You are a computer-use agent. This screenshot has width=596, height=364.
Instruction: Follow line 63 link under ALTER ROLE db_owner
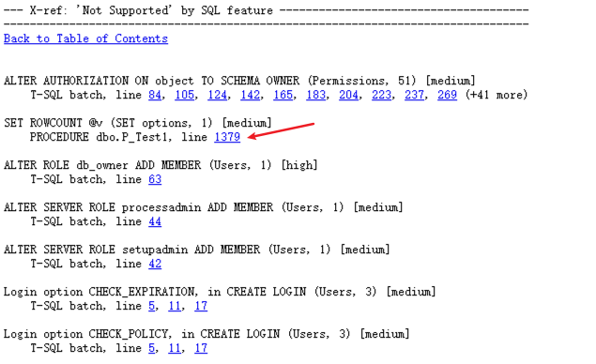(155, 179)
